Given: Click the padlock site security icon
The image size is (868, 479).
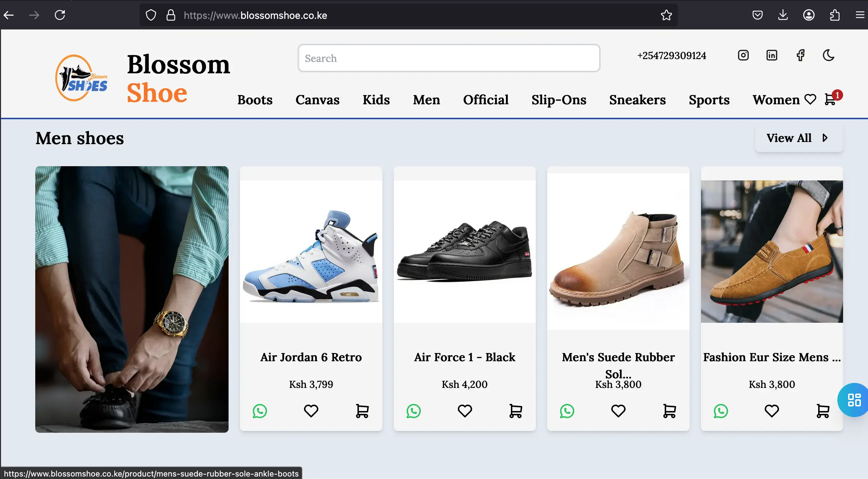Looking at the screenshot, I should pyautogui.click(x=171, y=15).
